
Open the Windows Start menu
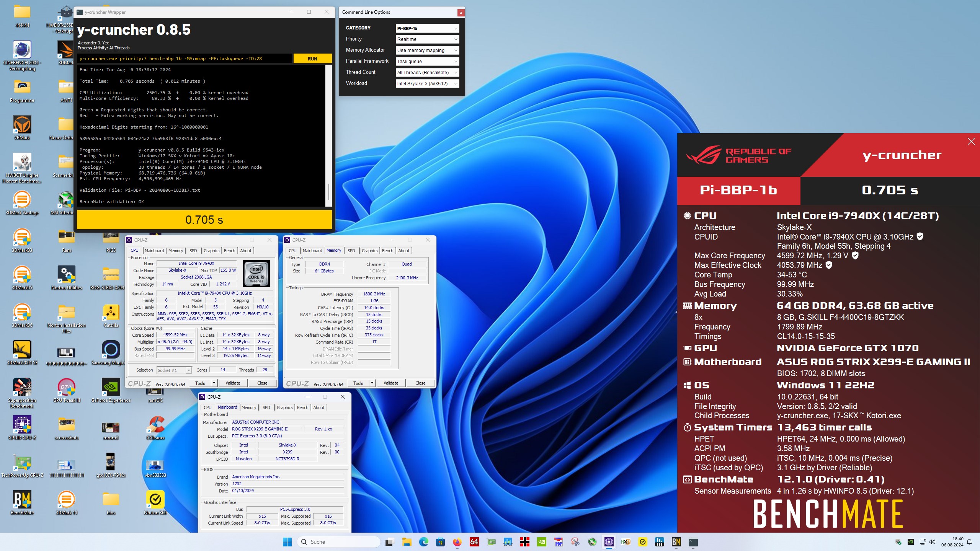click(287, 542)
